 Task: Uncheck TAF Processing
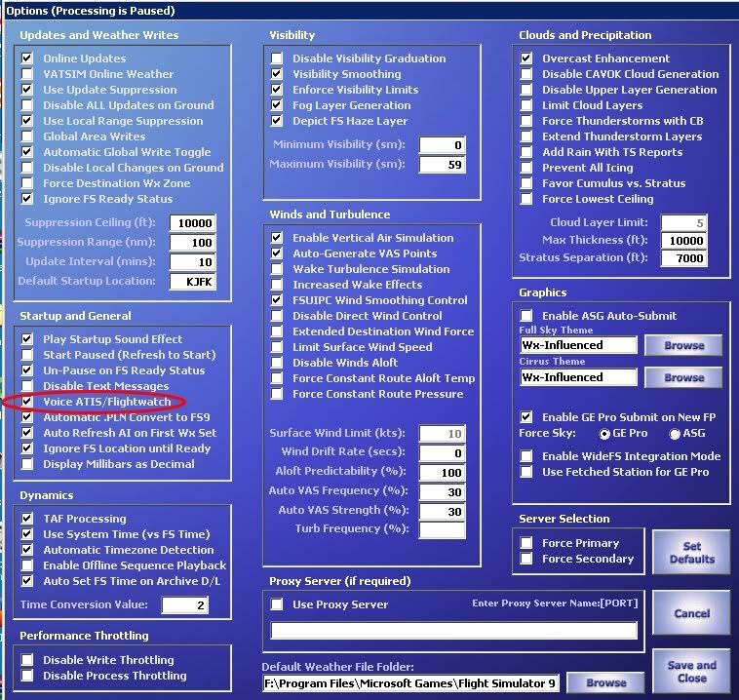point(27,519)
